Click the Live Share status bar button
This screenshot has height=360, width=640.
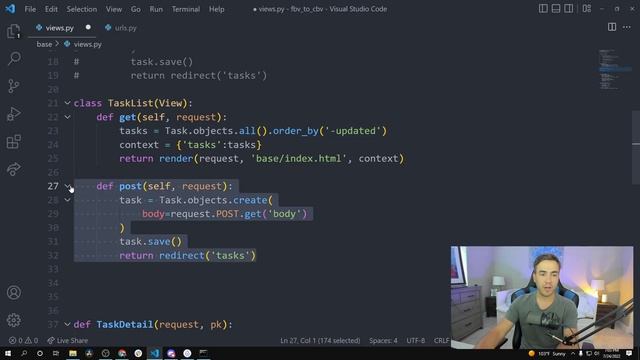(x=67, y=340)
